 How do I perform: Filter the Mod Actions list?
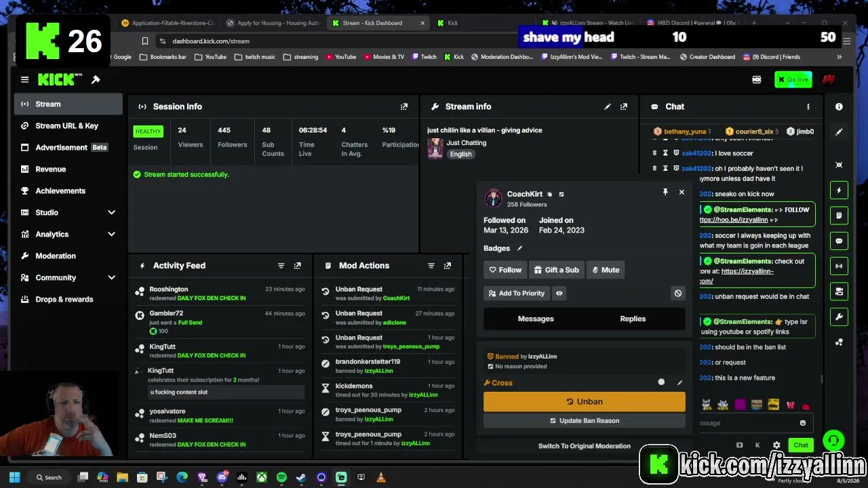(431, 266)
